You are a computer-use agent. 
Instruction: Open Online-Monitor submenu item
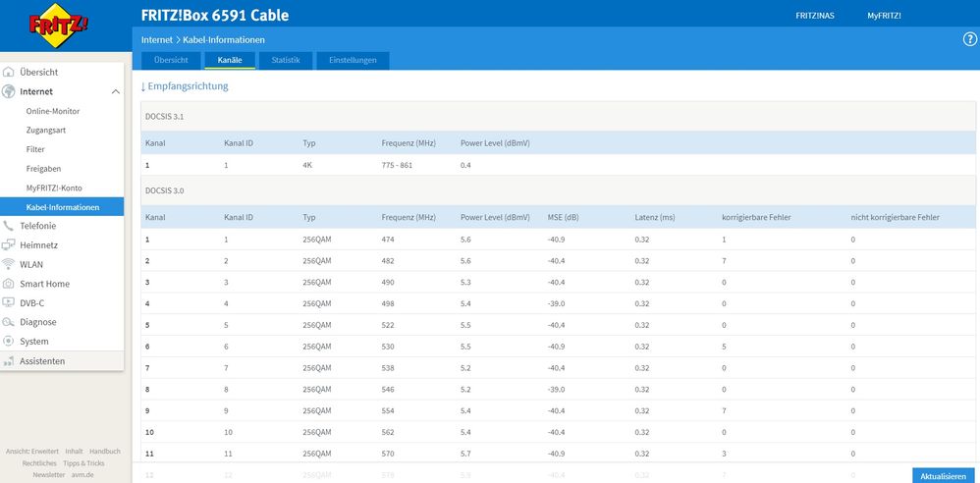click(x=52, y=111)
